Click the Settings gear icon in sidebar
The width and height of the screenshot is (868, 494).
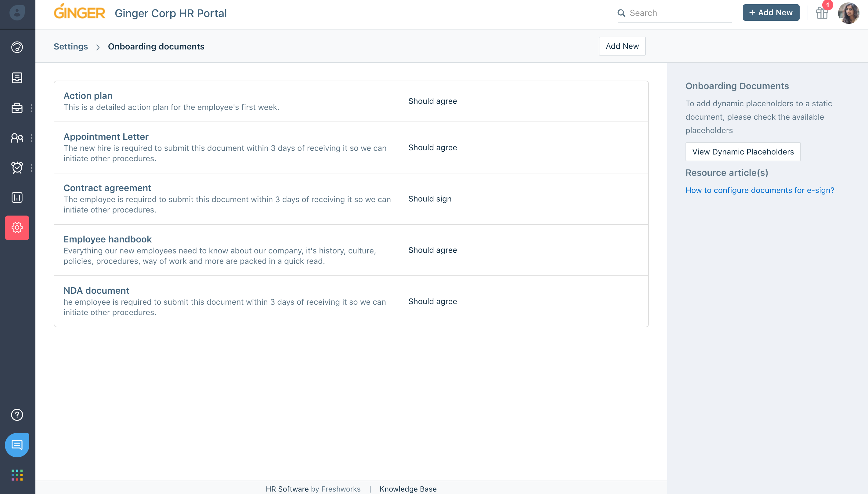[17, 228]
